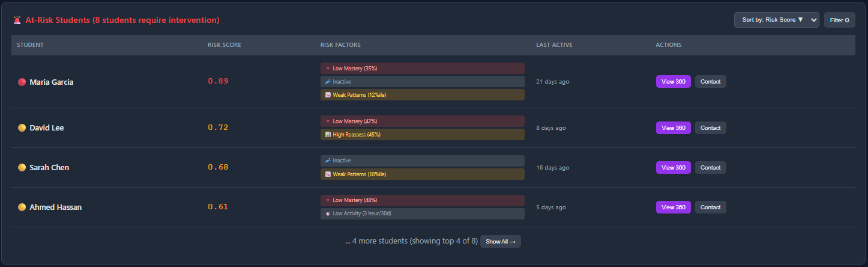Click Ahmed Hassan's yellow risk status dot

coord(22,207)
